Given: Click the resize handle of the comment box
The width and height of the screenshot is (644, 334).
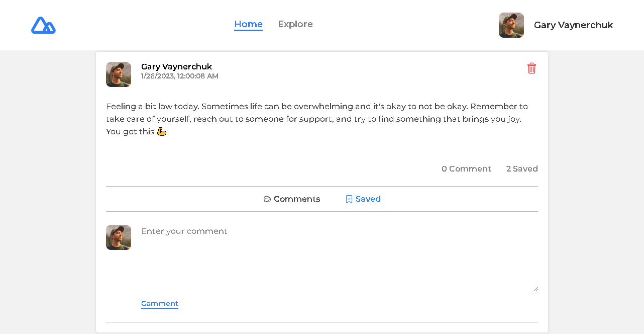Looking at the screenshot, I should (535, 289).
